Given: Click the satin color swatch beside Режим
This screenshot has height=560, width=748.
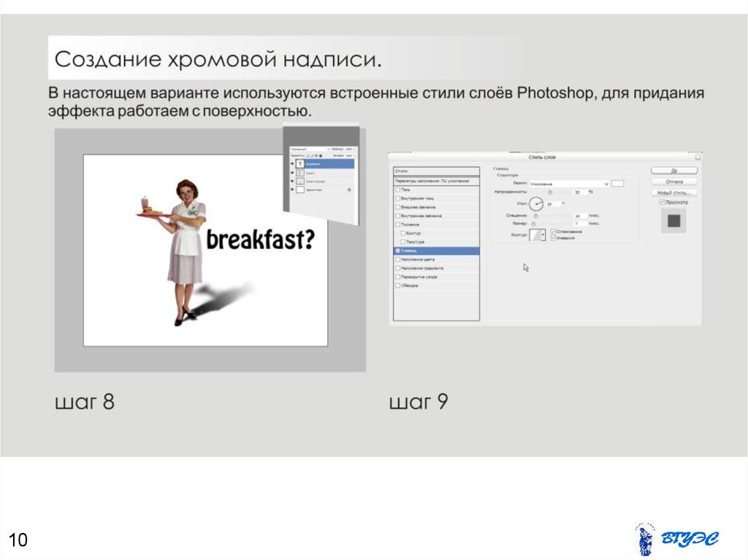Looking at the screenshot, I should [618, 184].
